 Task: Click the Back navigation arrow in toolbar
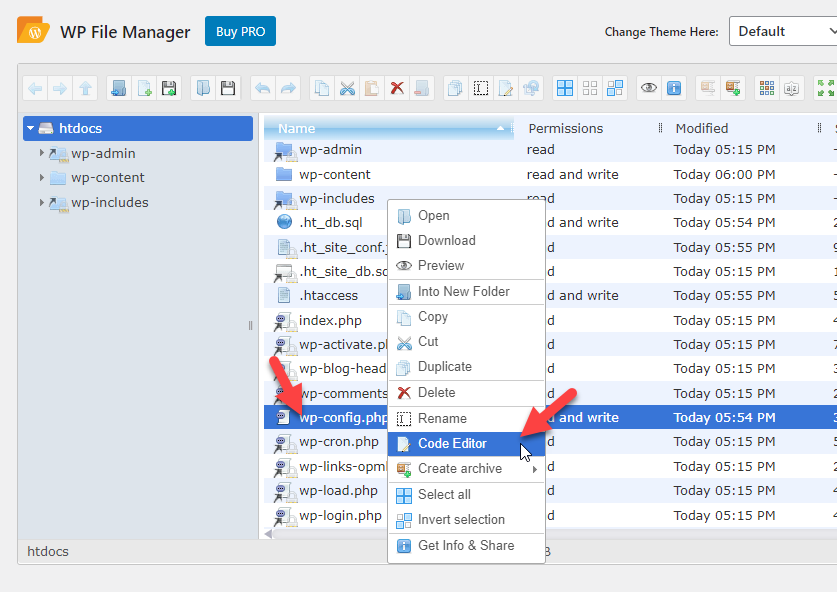[35, 88]
